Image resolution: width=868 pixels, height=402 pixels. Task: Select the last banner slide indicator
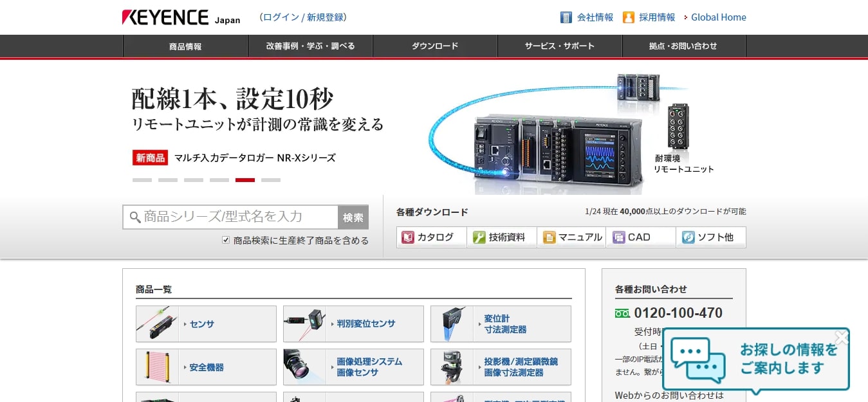pyautogui.click(x=271, y=180)
